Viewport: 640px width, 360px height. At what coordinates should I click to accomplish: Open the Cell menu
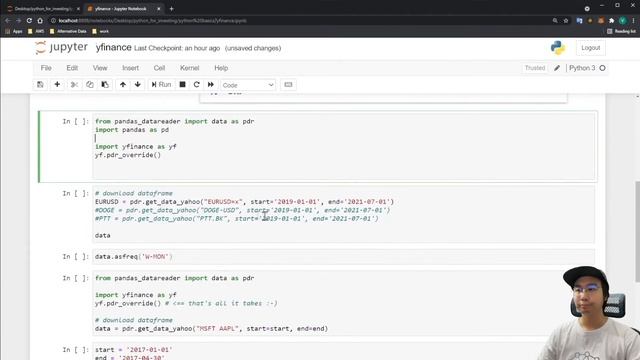pyautogui.click(x=159, y=68)
